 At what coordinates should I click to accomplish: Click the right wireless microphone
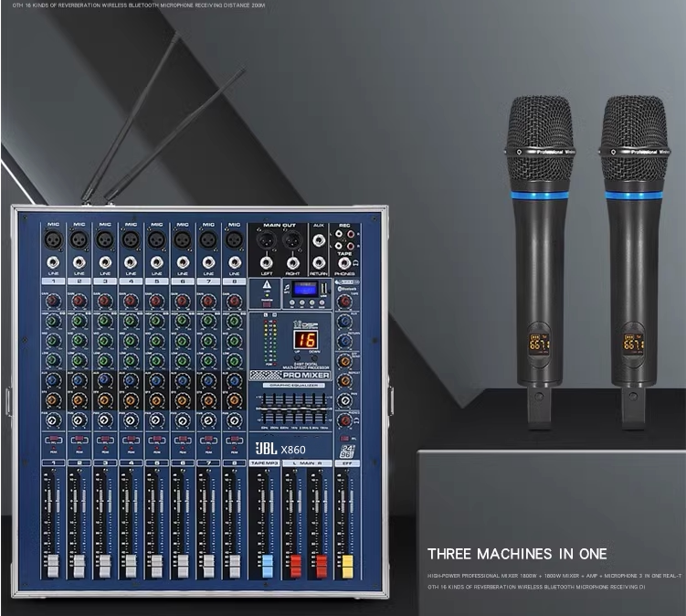click(x=634, y=262)
